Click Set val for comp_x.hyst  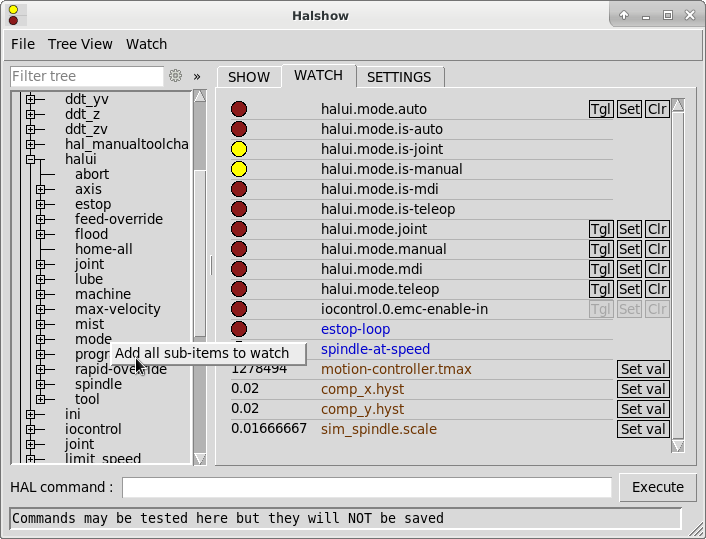click(643, 389)
